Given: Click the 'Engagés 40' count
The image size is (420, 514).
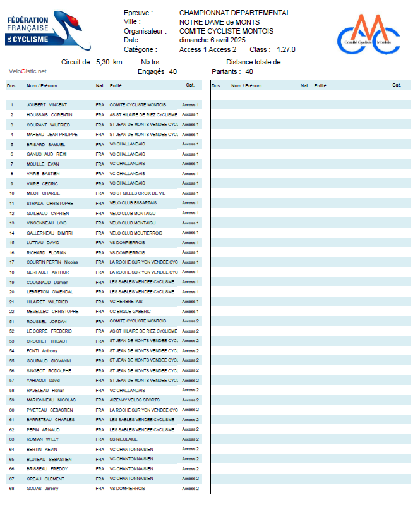Looking at the screenshot, I should coord(157,72).
